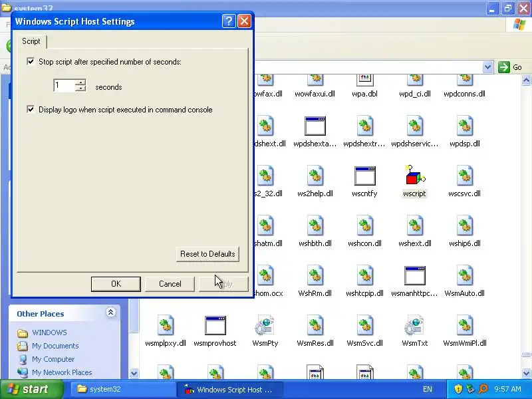532x399 pixels.
Task: Open My Network Places link
Action: [62, 372]
